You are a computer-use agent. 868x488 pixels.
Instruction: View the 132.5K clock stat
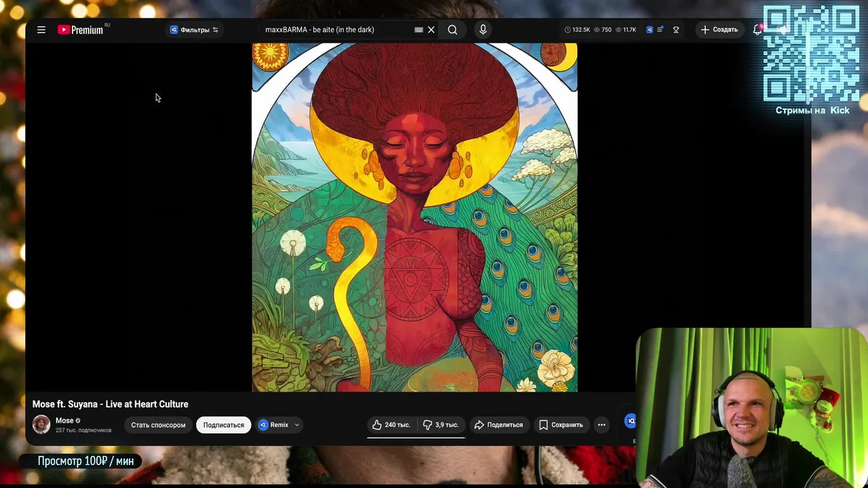click(x=577, y=30)
